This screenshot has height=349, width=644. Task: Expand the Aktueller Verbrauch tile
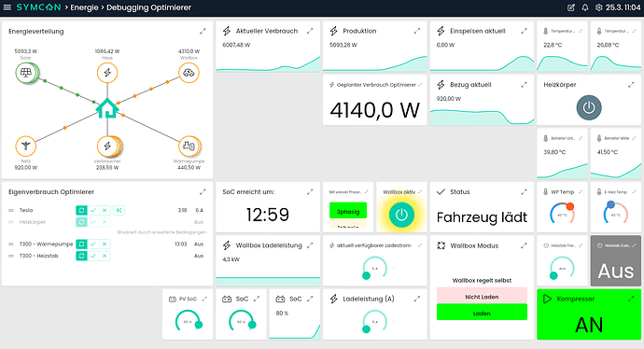(x=310, y=31)
